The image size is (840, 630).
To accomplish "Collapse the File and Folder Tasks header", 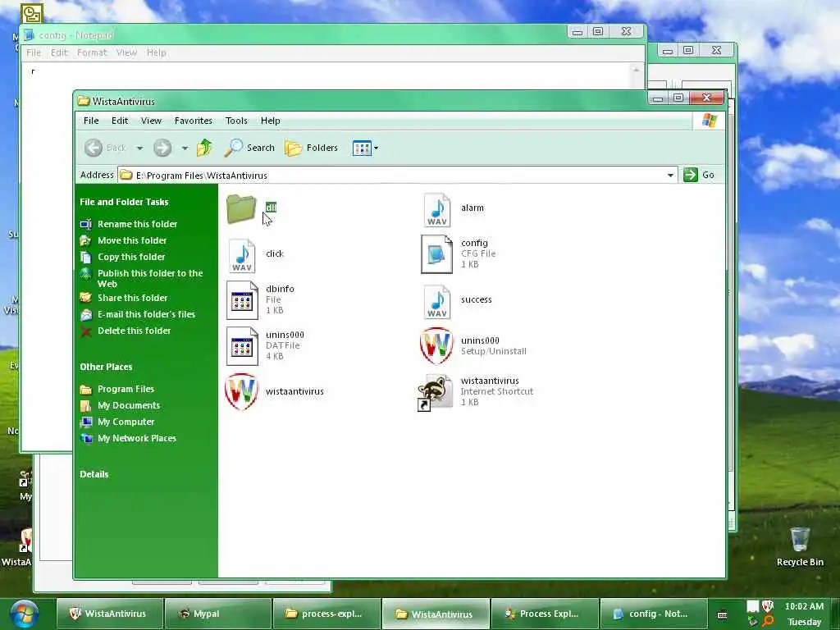I will coord(124,202).
